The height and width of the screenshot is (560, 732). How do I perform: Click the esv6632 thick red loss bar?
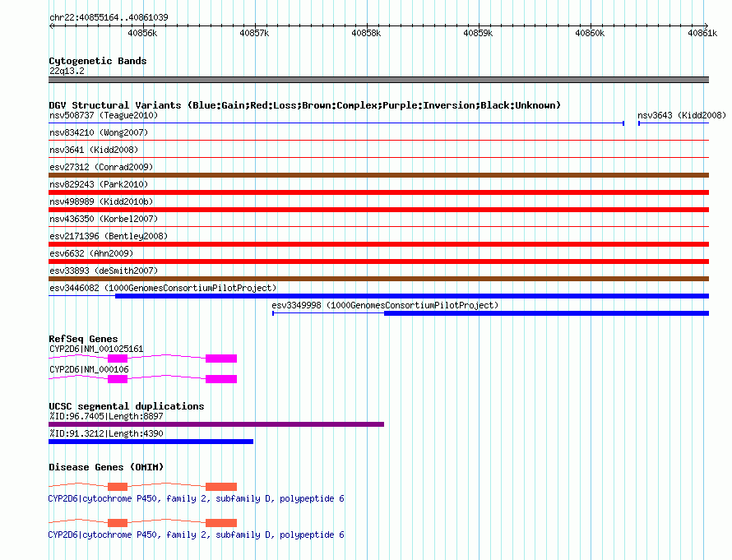(x=378, y=261)
